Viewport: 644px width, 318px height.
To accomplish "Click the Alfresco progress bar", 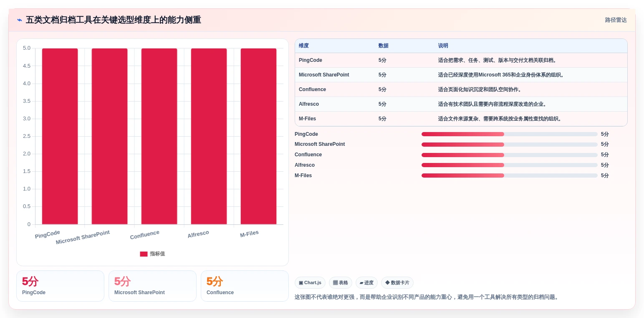I will (509, 165).
